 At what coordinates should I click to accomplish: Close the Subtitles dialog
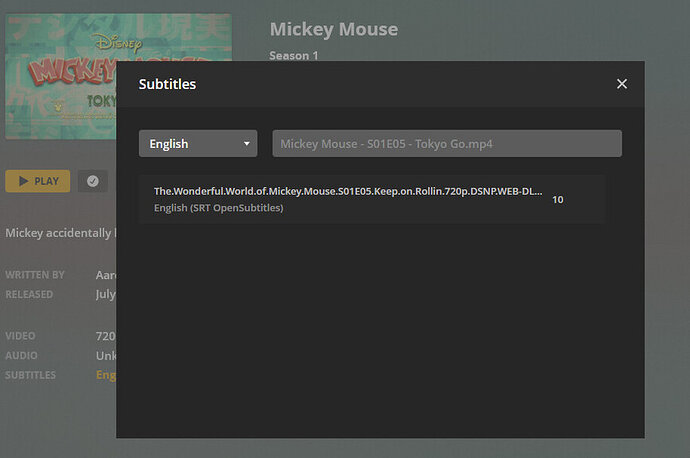tap(621, 84)
